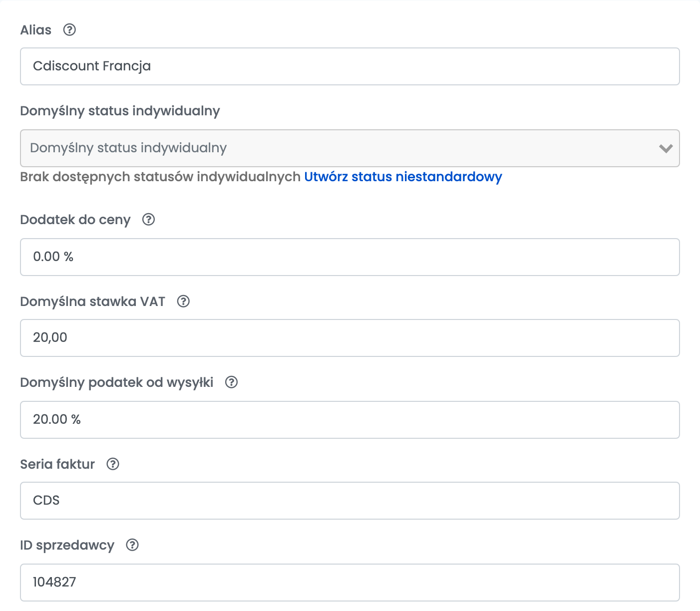Image resolution: width=700 pixels, height=611 pixels.
Task: Select the Brak dostępnych statusów indywidualnych text
Action: coord(160,177)
